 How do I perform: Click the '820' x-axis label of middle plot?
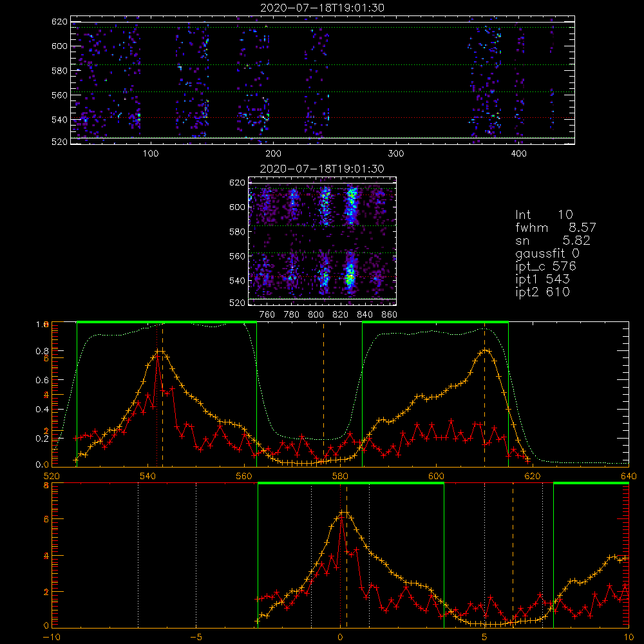(x=341, y=315)
